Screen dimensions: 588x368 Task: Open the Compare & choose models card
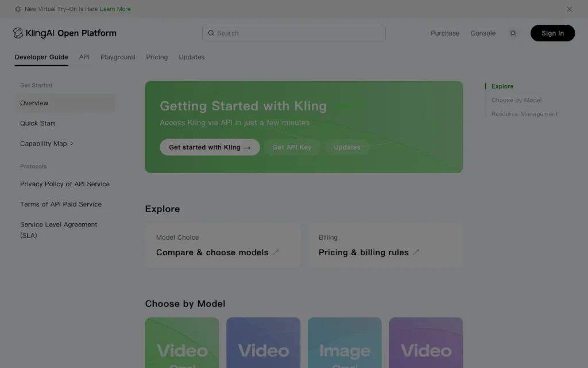tap(223, 246)
